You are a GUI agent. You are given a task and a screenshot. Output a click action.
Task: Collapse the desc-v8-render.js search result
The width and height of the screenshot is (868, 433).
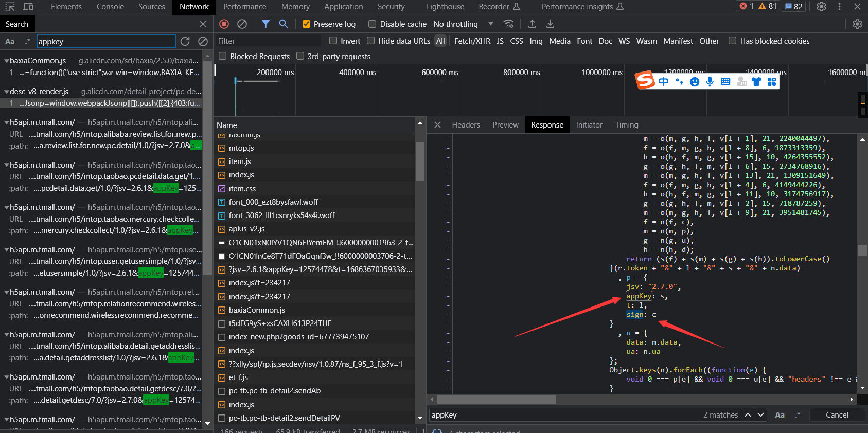[x=6, y=92]
